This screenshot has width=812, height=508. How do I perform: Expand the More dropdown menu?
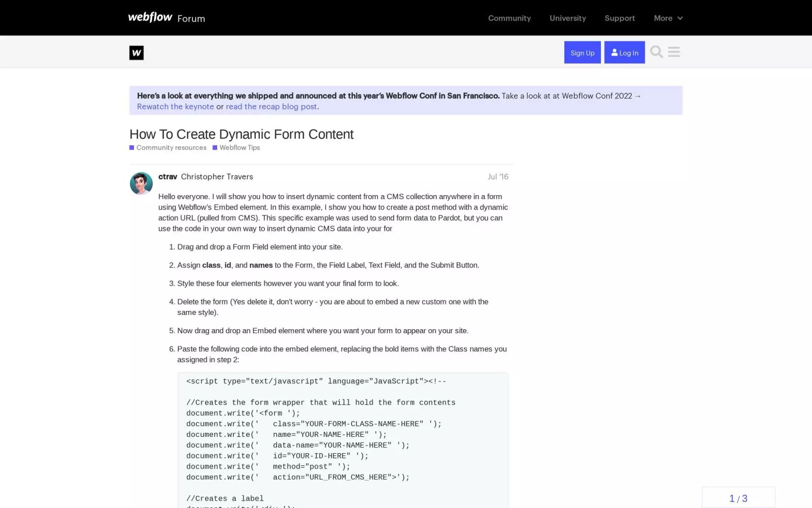point(668,18)
